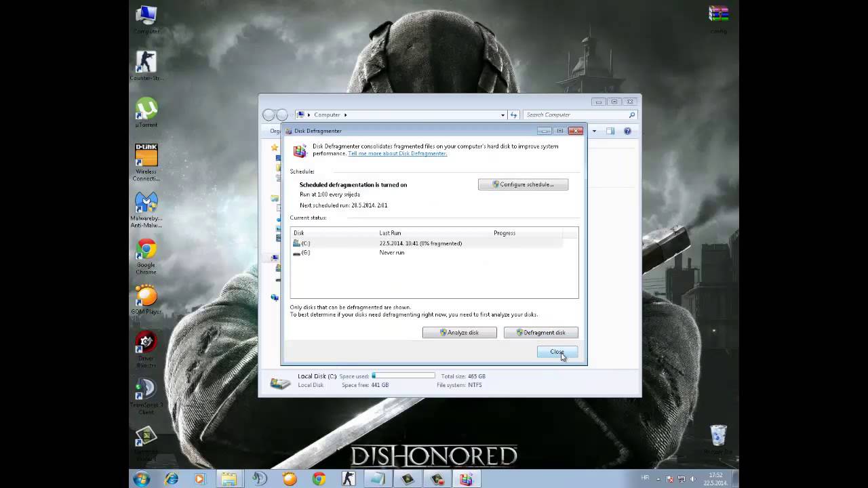Click the Defragment disk button
868x488 pixels.
(x=540, y=333)
